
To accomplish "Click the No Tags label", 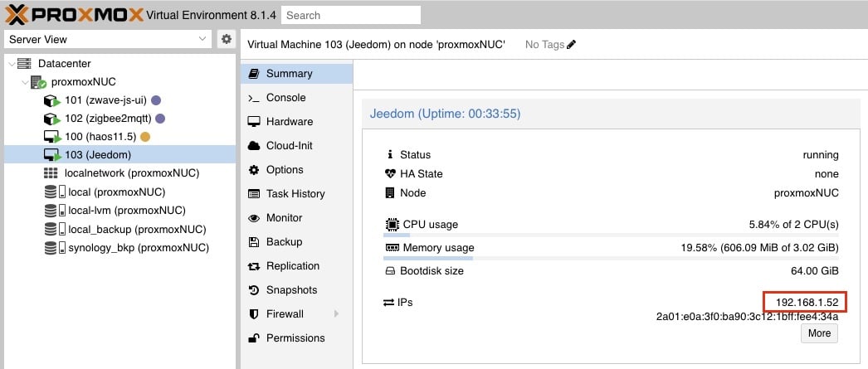I will pos(544,44).
